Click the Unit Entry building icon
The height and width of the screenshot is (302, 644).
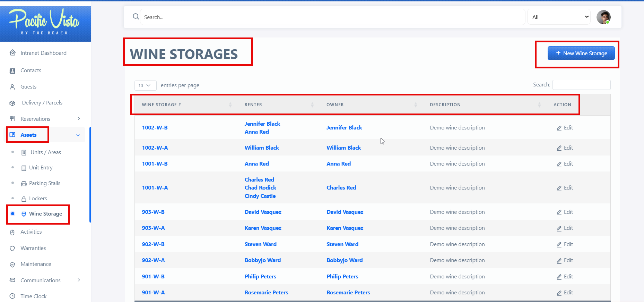coord(24,168)
